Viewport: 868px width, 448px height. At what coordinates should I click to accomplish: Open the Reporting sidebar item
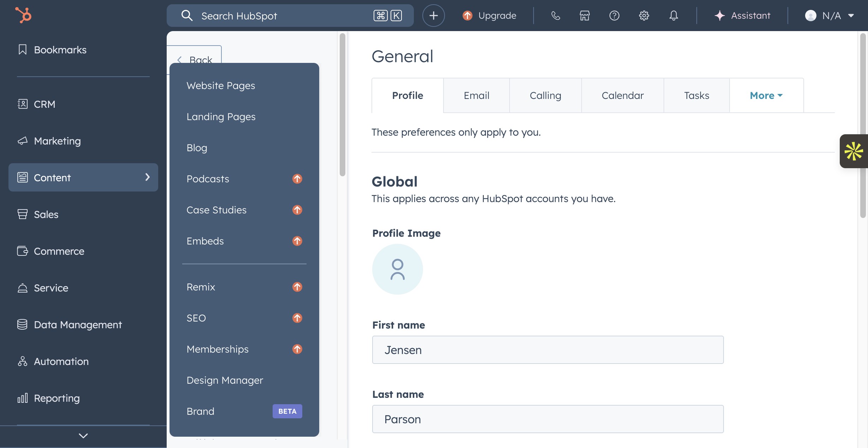(57, 398)
